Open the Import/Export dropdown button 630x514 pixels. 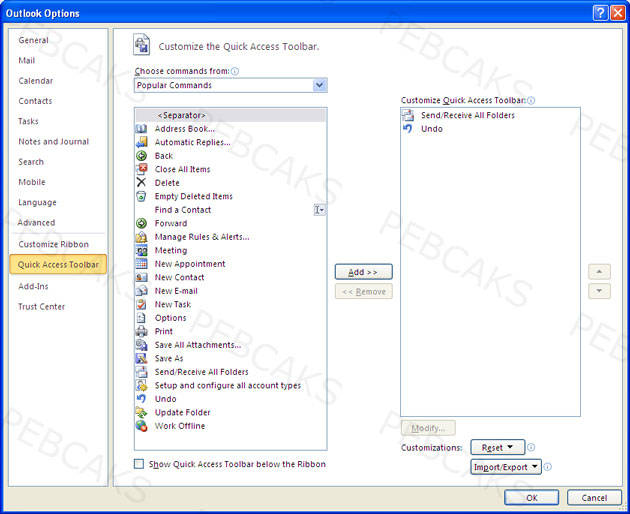pyautogui.click(x=506, y=467)
